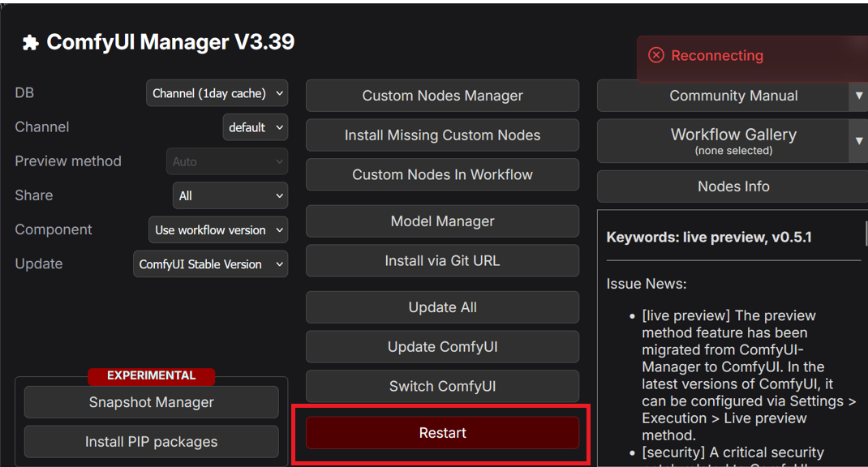Image resolution: width=868 pixels, height=467 pixels.
Task: Click the ComfyUI Manager clover logo
Action: click(29, 41)
